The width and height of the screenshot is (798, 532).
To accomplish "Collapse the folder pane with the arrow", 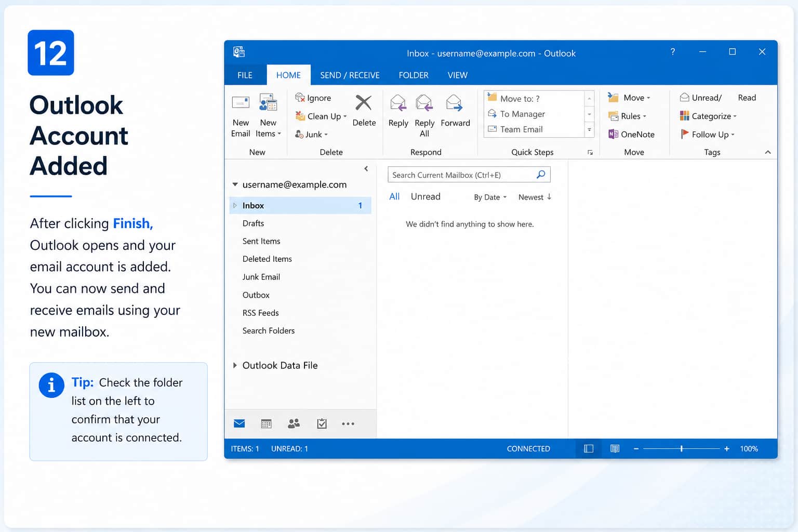I will pos(366,169).
